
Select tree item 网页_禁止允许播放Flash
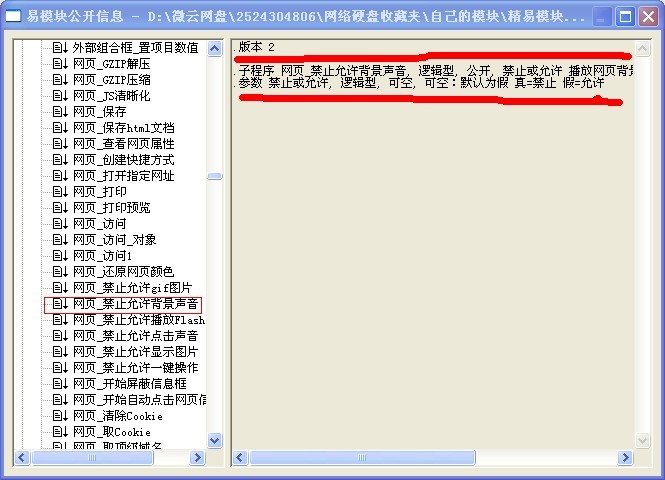coord(139,320)
